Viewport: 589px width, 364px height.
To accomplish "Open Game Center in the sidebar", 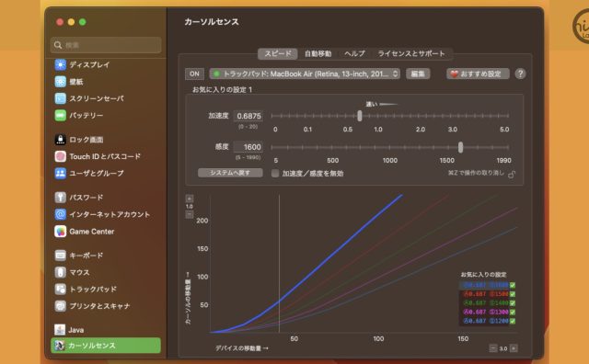I will (85, 232).
